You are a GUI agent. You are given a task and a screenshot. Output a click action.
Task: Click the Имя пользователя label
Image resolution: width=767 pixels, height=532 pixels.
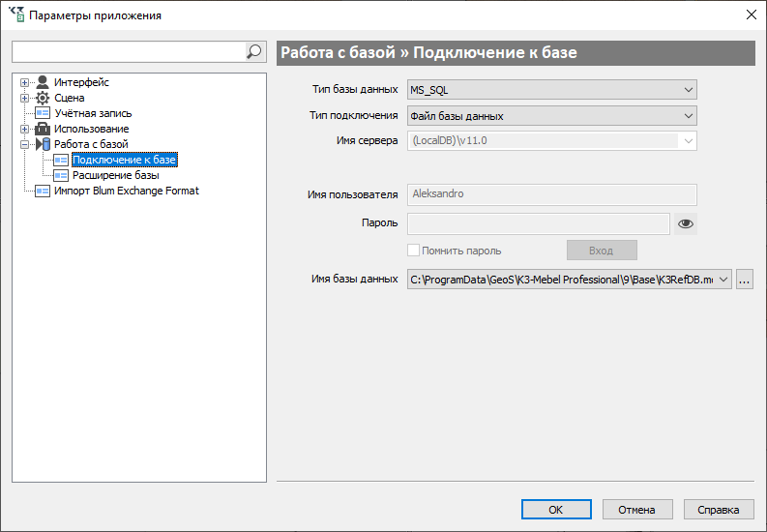352,194
